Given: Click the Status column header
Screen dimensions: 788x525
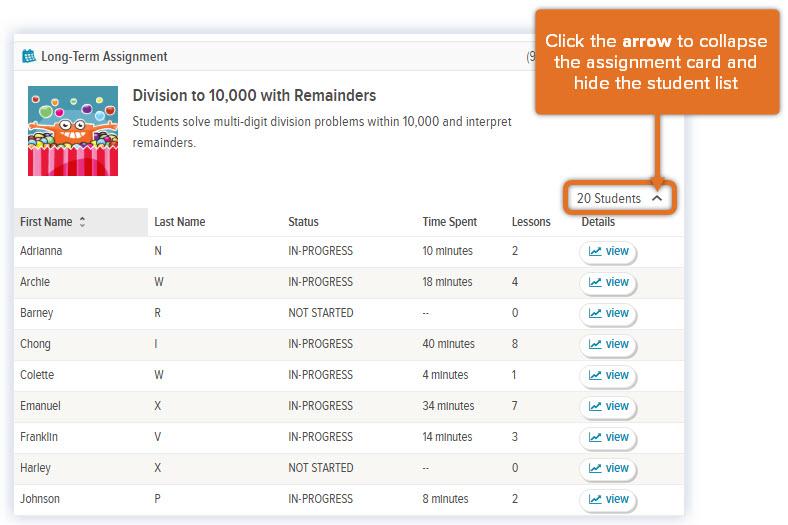Looking at the screenshot, I should point(303,222).
